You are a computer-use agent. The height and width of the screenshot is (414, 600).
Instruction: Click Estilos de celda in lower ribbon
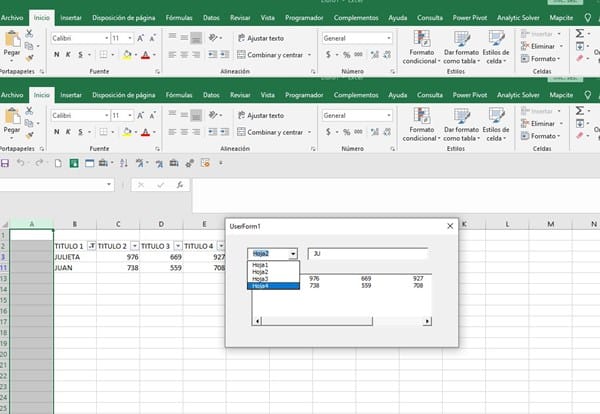495,124
